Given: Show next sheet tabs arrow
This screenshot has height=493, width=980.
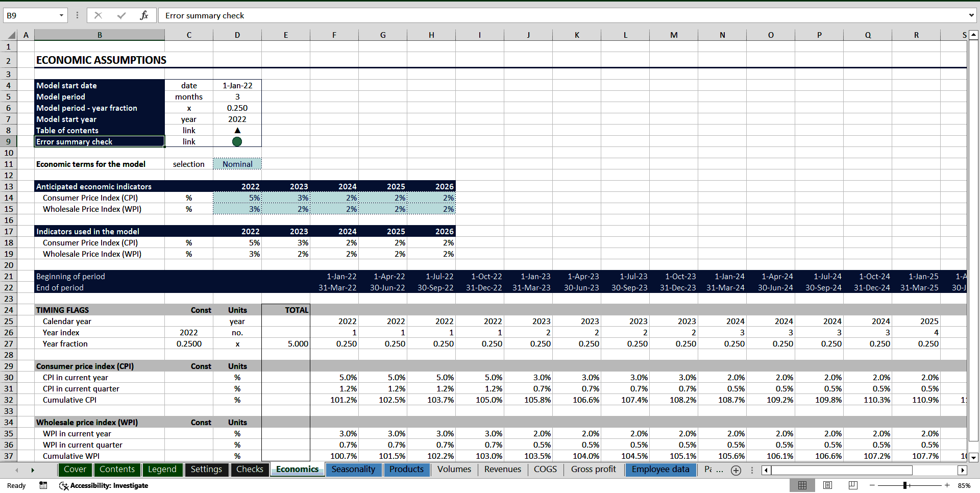Looking at the screenshot, I should click(33, 470).
